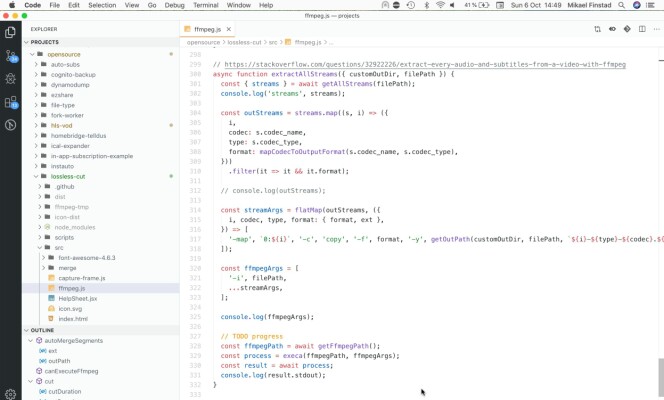Click opensource in the breadcrumb
664x400 pixels.
tap(203, 42)
